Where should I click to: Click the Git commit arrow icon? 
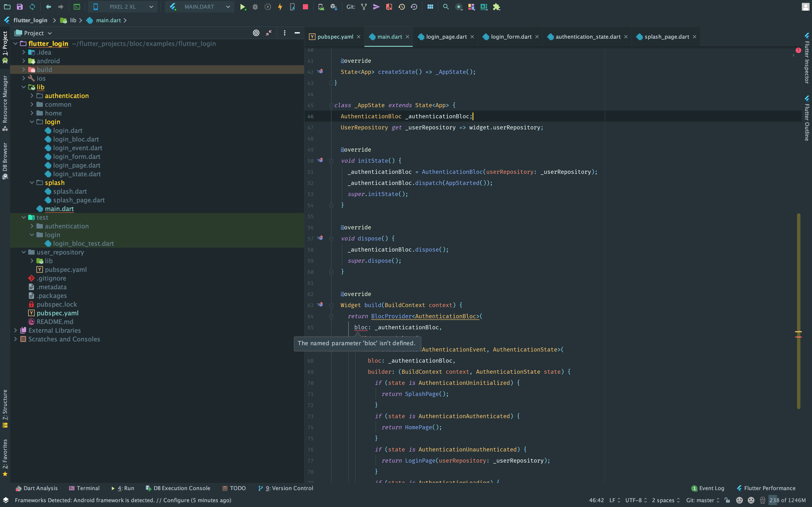pos(376,7)
